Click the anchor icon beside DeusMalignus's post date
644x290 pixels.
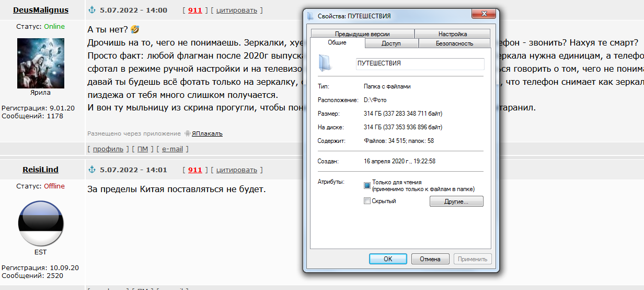[93, 10]
